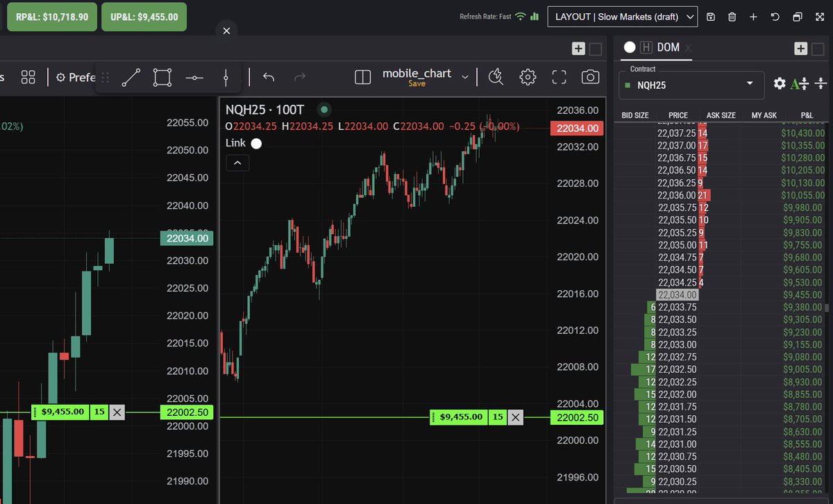Save the current layout
Viewport: 833px width, 504px height.
(x=711, y=17)
